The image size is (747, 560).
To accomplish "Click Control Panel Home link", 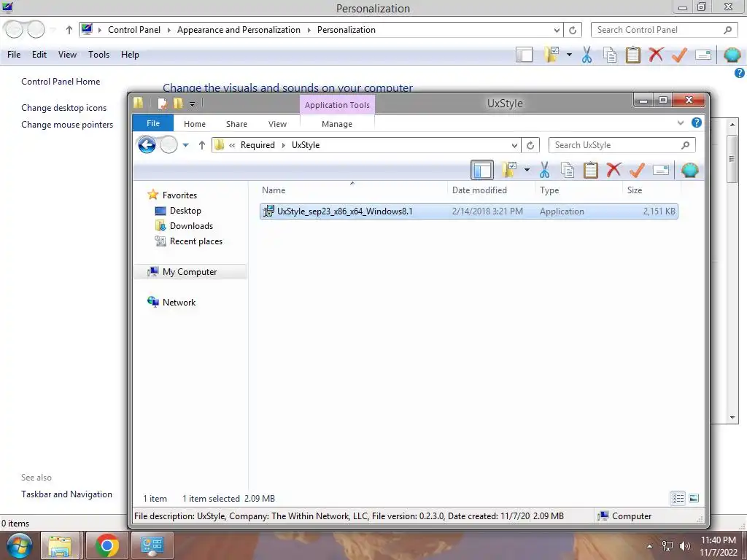I will pyautogui.click(x=61, y=82).
